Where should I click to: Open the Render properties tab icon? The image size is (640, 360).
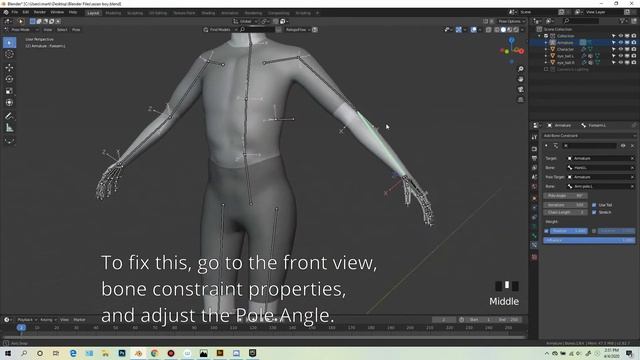click(534, 149)
